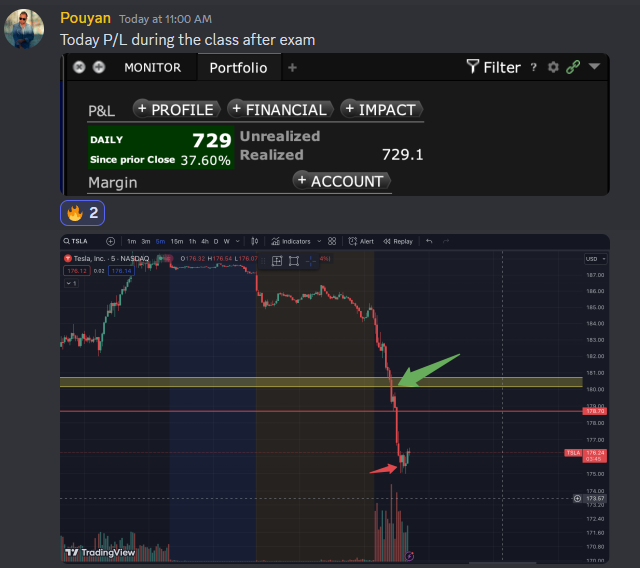
Task: Start bar Replay mode
Action: [x=398, y=242]
